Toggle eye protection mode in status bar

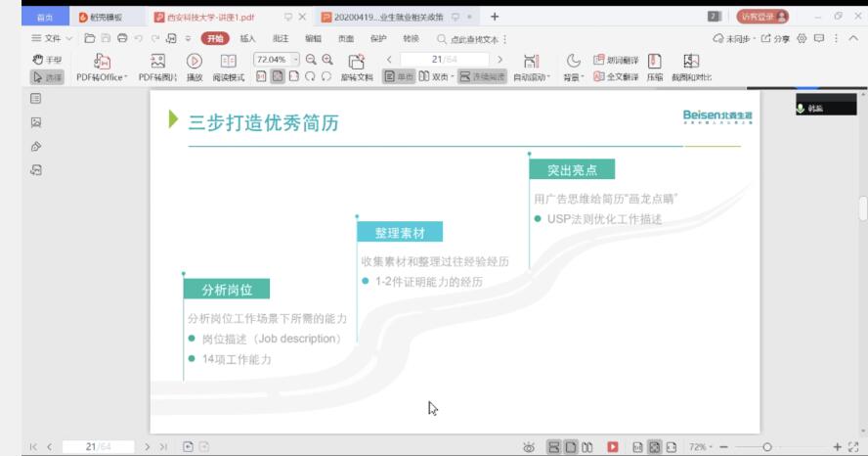529,446
